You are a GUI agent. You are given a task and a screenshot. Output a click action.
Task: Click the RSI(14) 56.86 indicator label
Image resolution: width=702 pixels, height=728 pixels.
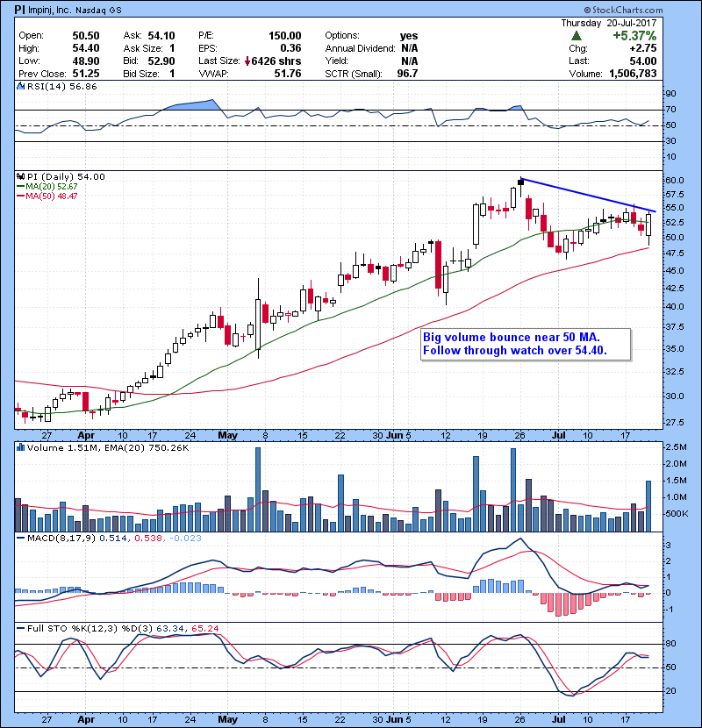tap(61, 86)
